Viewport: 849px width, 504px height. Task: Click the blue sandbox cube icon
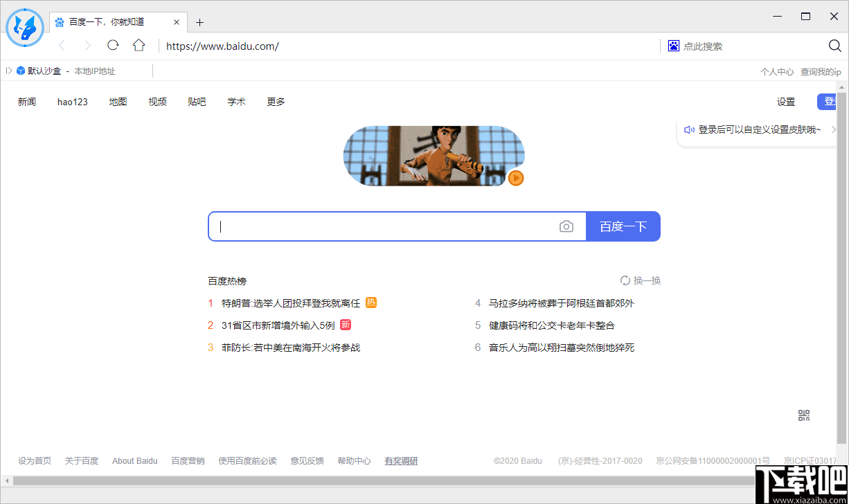tap(20, 70)
